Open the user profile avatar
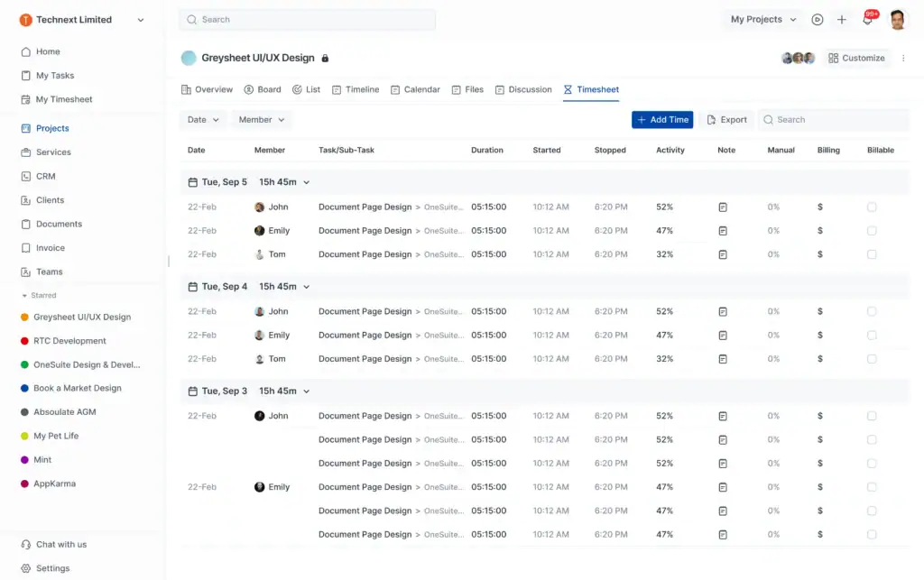This screenshot has height=580, width=924. (898, 20)
